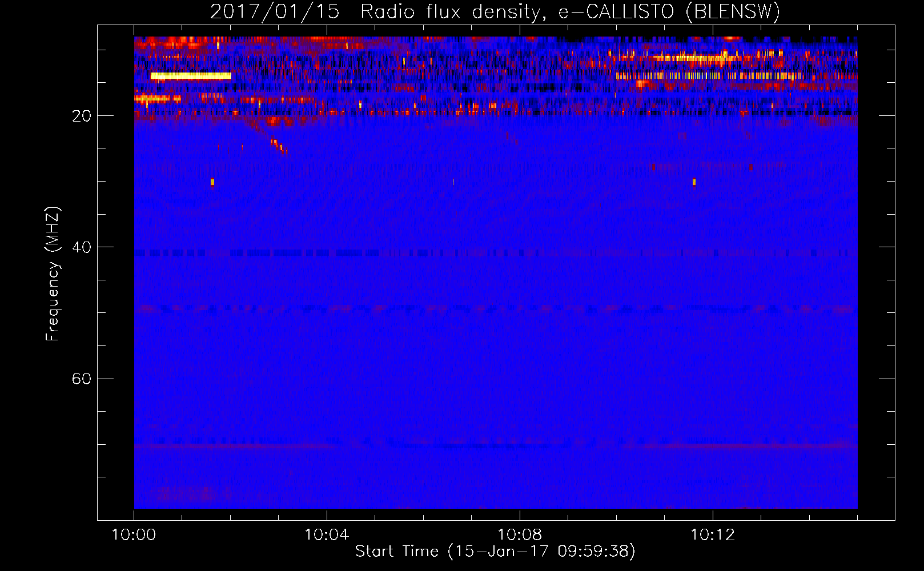Click the bright yellow horizontal burst near 10:01
The width and height of the screenshot is (924, 571).
click(191, 75)
